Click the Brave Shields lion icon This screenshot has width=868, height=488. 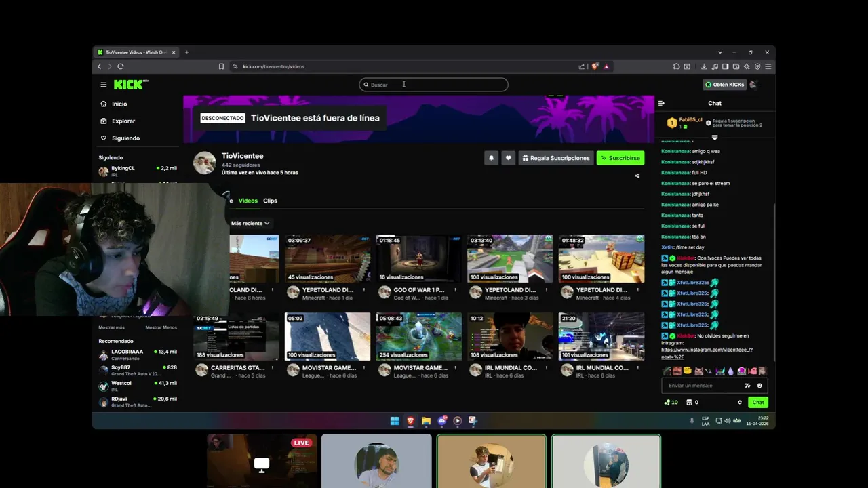click(x=595, y=66)
